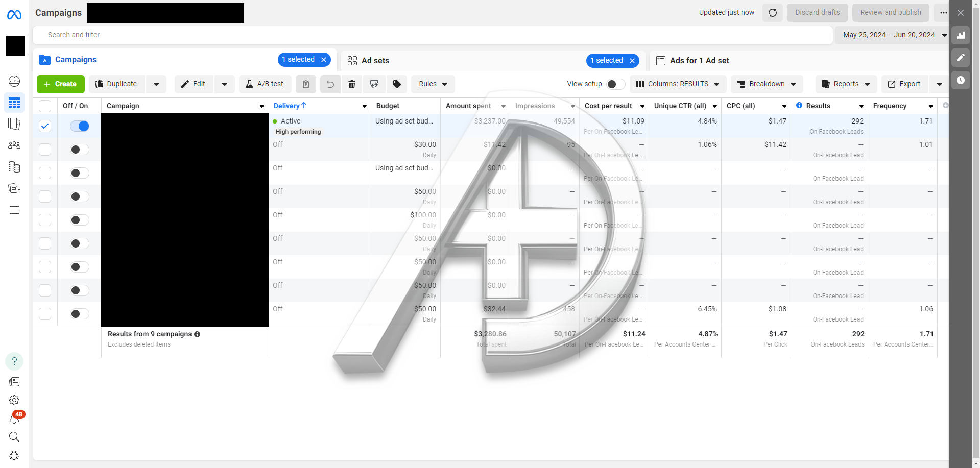Switch to the Ad sets tab

[375, 61]
